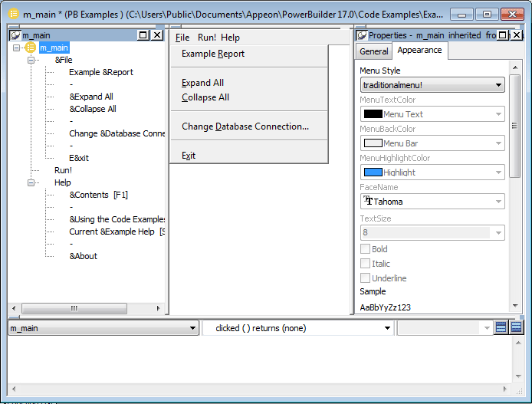Screen dimensions: 532x404
Task: Click the yellow m_main menu icon in tree
Action: tap(31, 48)
